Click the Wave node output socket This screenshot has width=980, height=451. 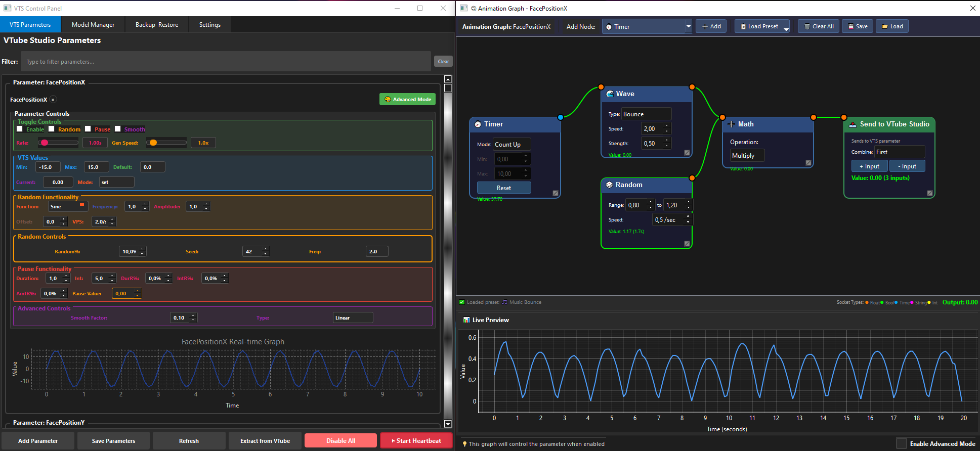[x=692, y=87]
